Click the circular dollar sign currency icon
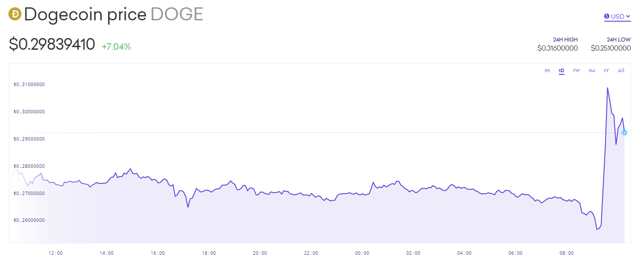Image resolution: width=644 pixels, height=259 pixels. tap(607, 16)
